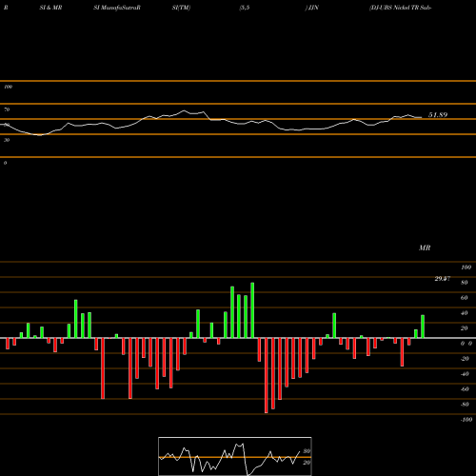The image size is (476, 476).
Task: Click the SI(TM) header text
Action: (181, 8)
